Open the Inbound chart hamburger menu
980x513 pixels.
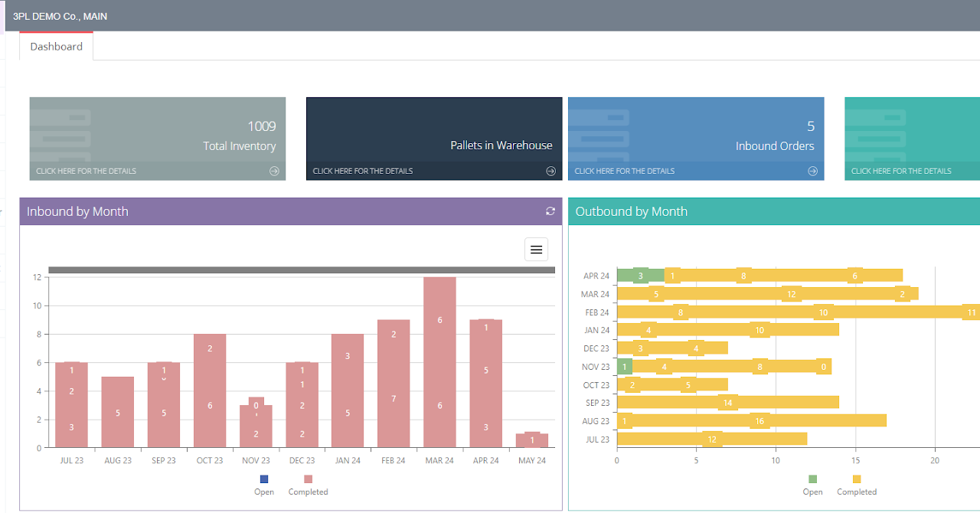536,250
